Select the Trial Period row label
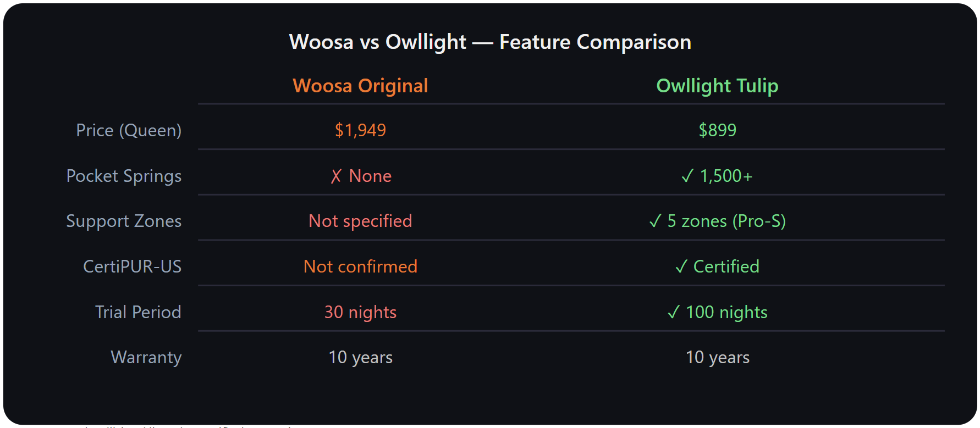The width and height of the screenshot is (980, 428). pos(138,313)
